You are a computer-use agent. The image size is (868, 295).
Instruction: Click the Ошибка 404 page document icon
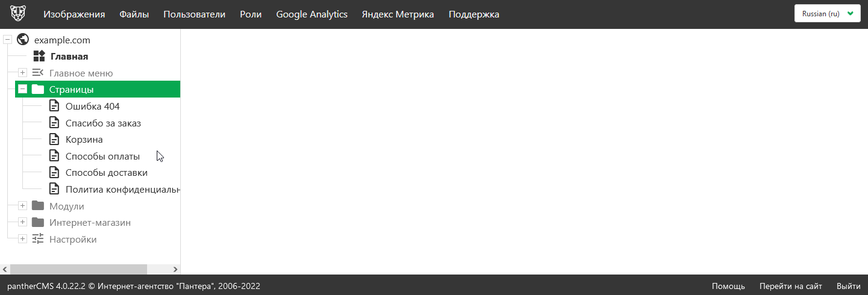[54, 106]
